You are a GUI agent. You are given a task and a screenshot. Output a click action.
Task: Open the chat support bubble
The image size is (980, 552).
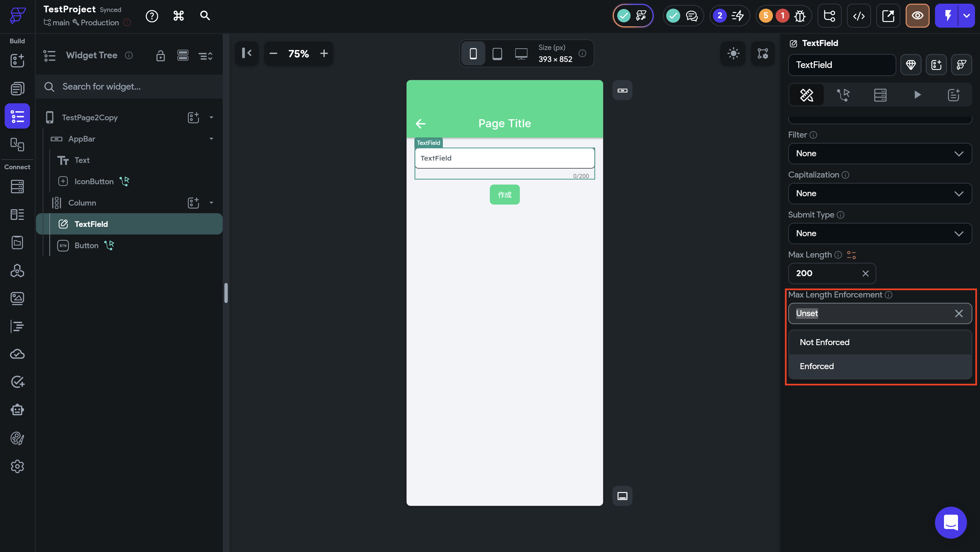[x=950, y=522]
